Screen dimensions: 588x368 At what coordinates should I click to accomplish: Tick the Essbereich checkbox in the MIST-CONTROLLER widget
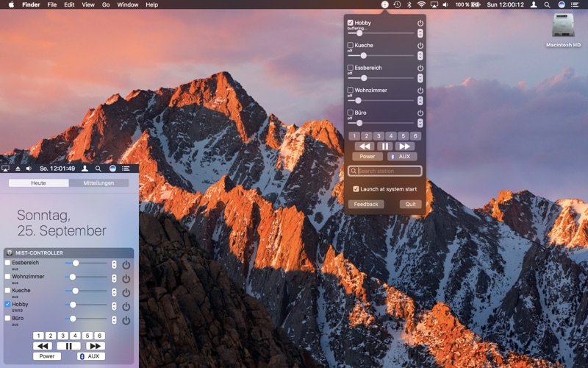pyautogui.click(x=8, y=263)
